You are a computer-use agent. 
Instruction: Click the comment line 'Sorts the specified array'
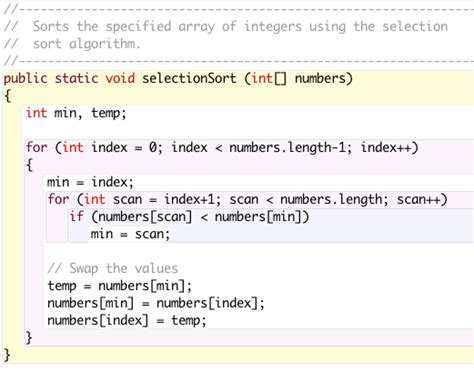click(x=226, y=26)
